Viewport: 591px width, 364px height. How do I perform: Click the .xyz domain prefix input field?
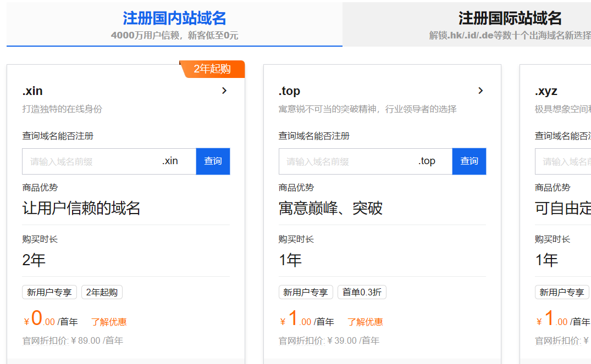pyautogui.click(x=563, y=161)
